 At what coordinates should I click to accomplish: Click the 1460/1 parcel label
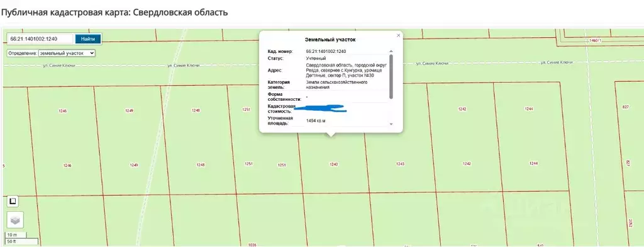tap(595, 41)
